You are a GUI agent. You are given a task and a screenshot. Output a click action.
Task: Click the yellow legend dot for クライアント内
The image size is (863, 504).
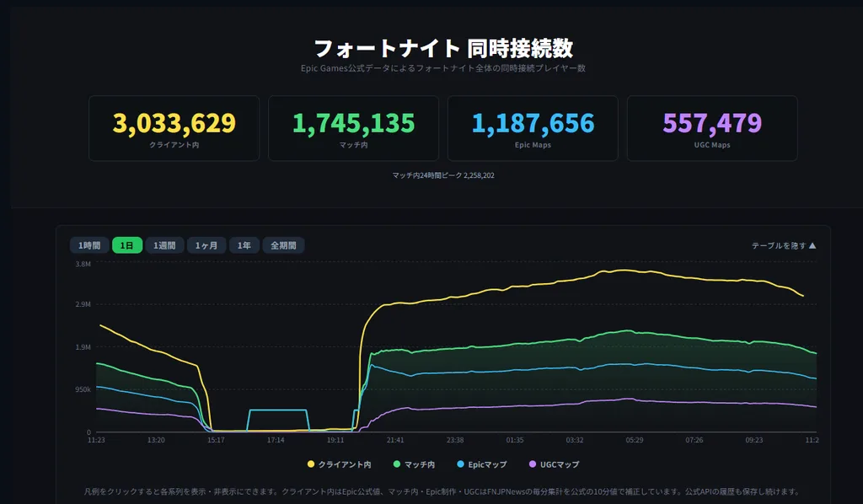[311, 464]
